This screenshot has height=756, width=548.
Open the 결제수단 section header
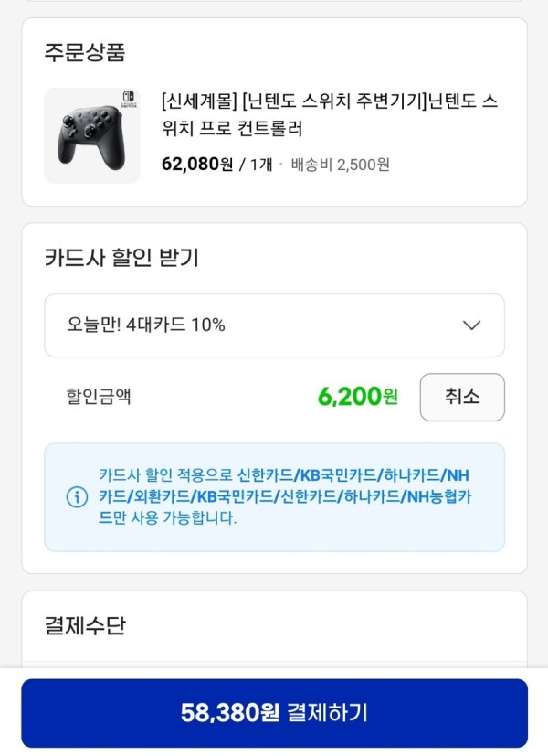tap(85, 625)
